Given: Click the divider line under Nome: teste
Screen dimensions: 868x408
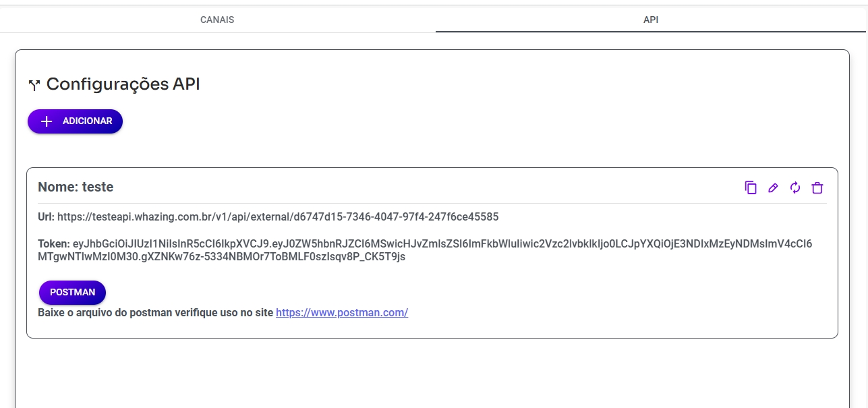Looking at the screenshot, I should click(432, 203).
